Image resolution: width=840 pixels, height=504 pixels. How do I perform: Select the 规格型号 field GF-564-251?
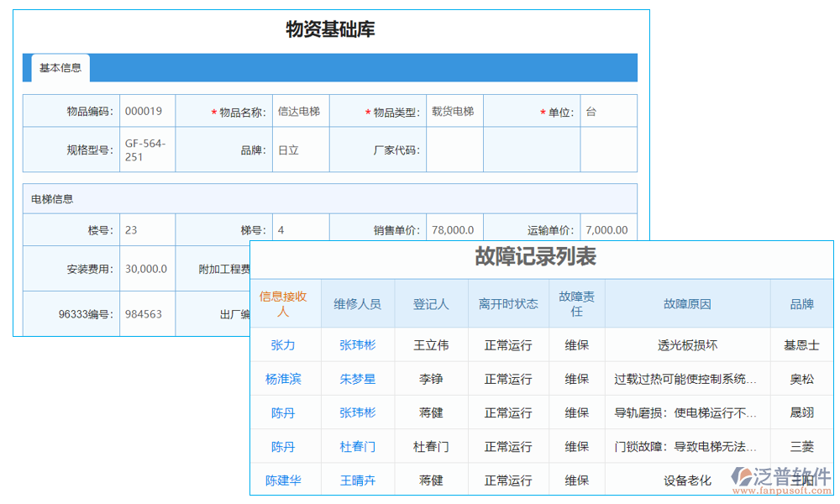[x=146, y=149]
